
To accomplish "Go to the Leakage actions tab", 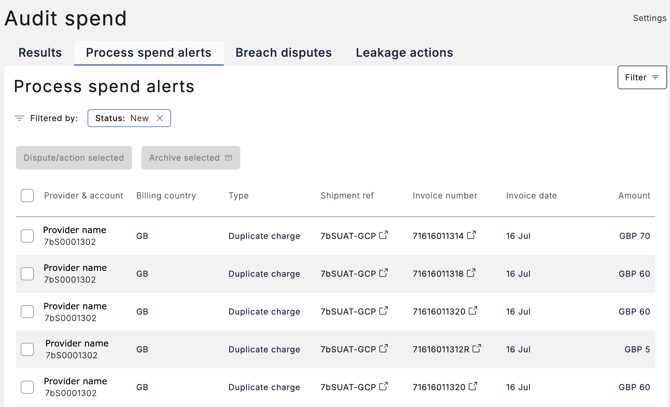I will pyautogui.click(x=404, y=53).
